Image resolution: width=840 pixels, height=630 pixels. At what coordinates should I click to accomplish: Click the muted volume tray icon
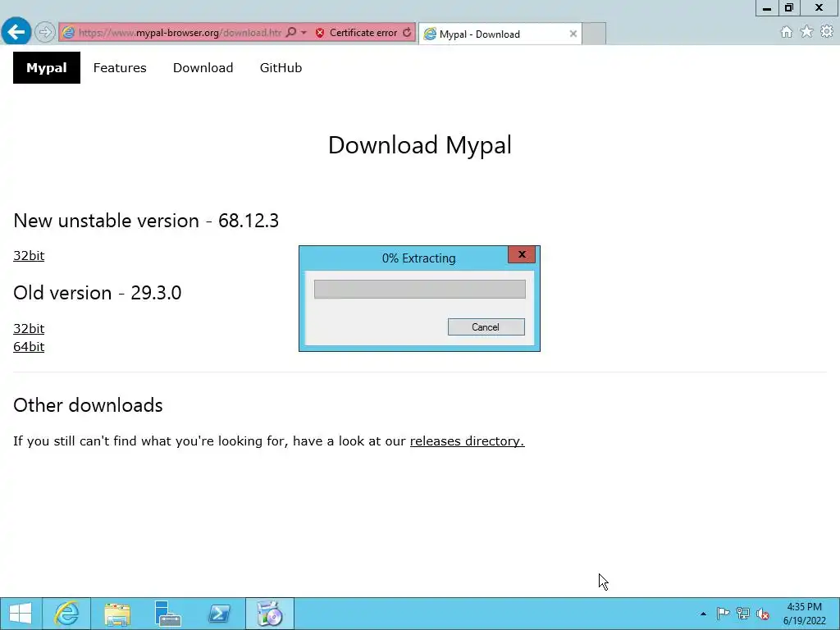pyautogui.click(x=762, y=614)
